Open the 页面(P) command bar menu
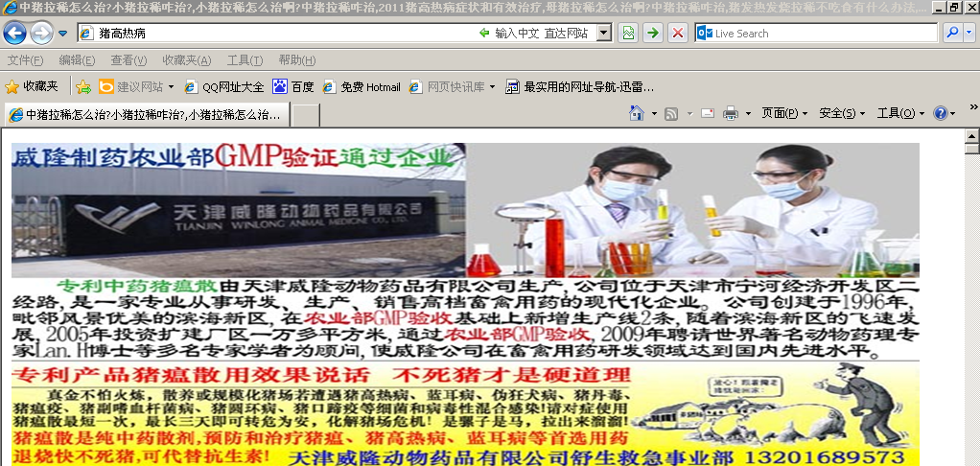Image resolution: width=980 pixels, height=466 pixels. coord(785,113)
